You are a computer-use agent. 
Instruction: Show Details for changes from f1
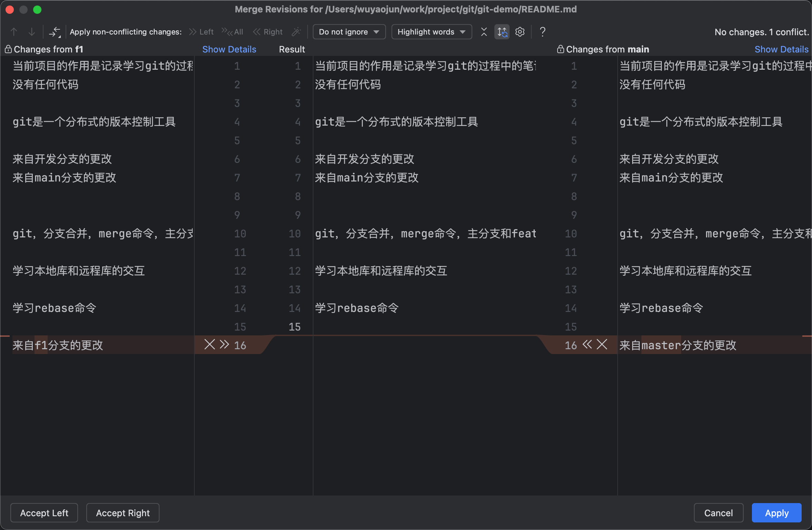(229, 49)
